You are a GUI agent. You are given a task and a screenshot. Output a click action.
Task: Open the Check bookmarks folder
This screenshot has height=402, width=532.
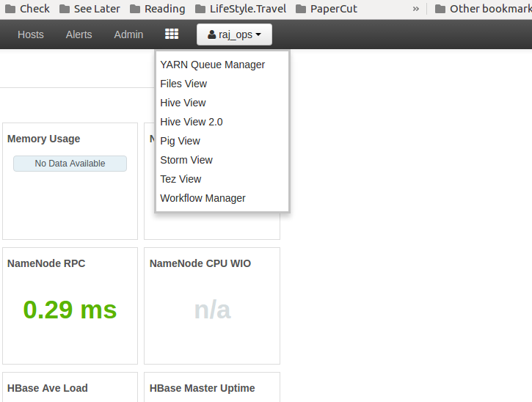click(27, 9)
